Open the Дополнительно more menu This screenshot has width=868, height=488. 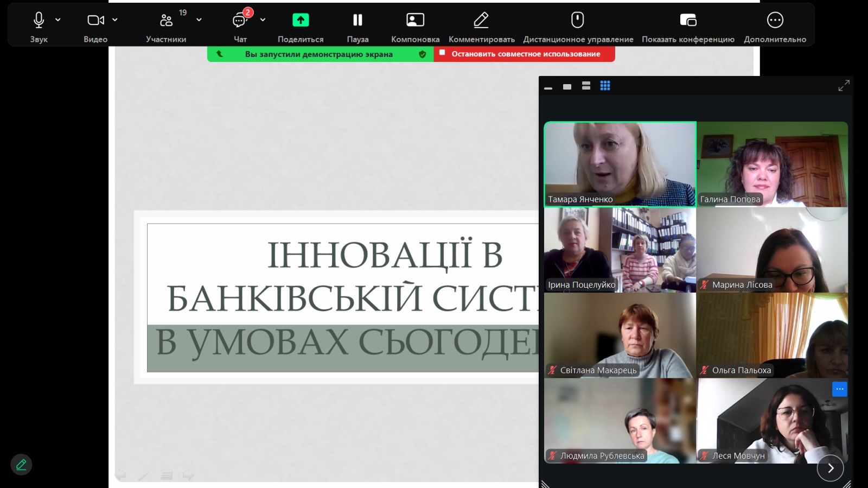(775, 21)
